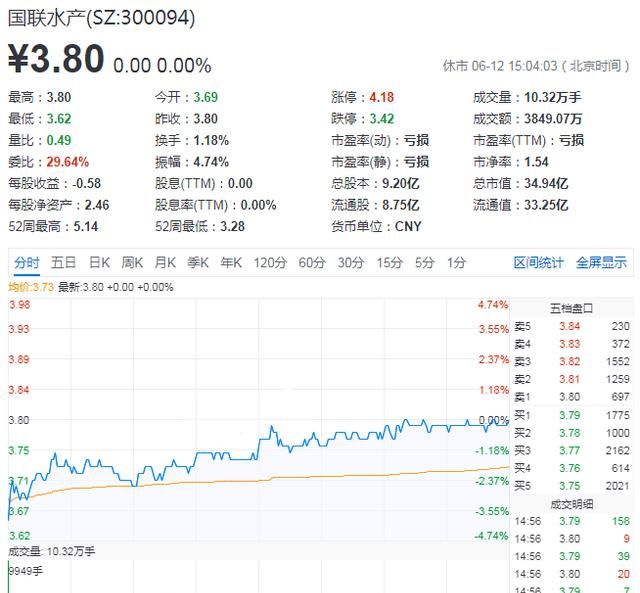Click the 总市值 value 34.94亿
The height and width of the screenshot is (593, 640).
(x=546, y=183)
